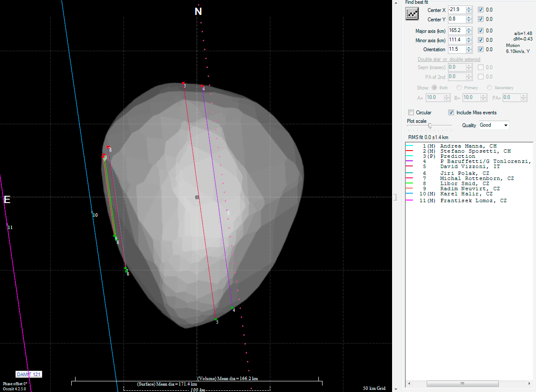Decrease Center X with the down arrow
This screenshot has height=392, width=536.
click(x=469, y=12)
